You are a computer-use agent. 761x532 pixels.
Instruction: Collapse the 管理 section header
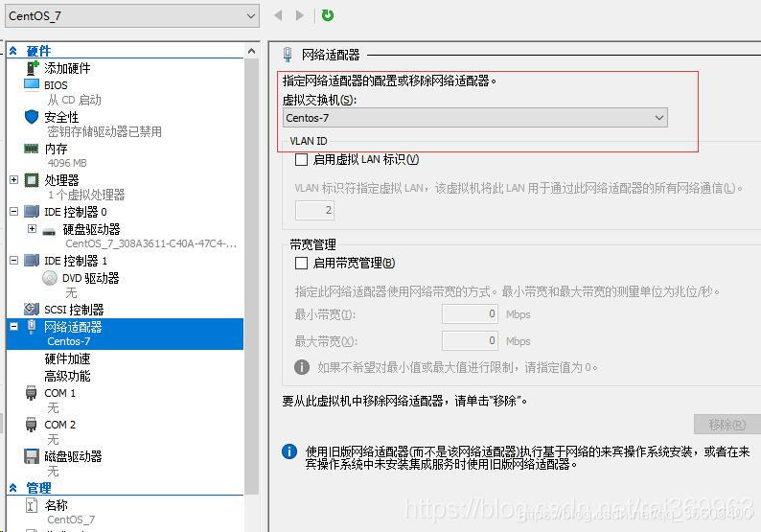pos(13,488)
